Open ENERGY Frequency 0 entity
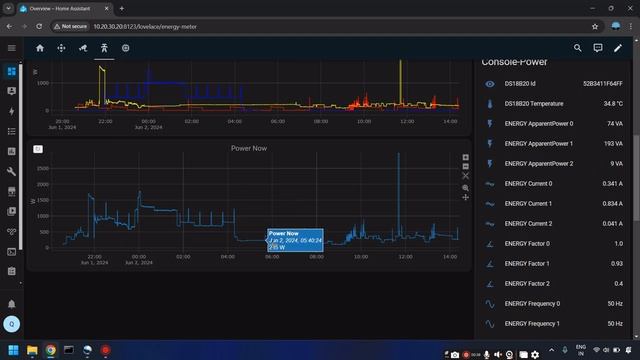Image resolution: width=640 pixels, height=360 pixels. pos(553,304)
